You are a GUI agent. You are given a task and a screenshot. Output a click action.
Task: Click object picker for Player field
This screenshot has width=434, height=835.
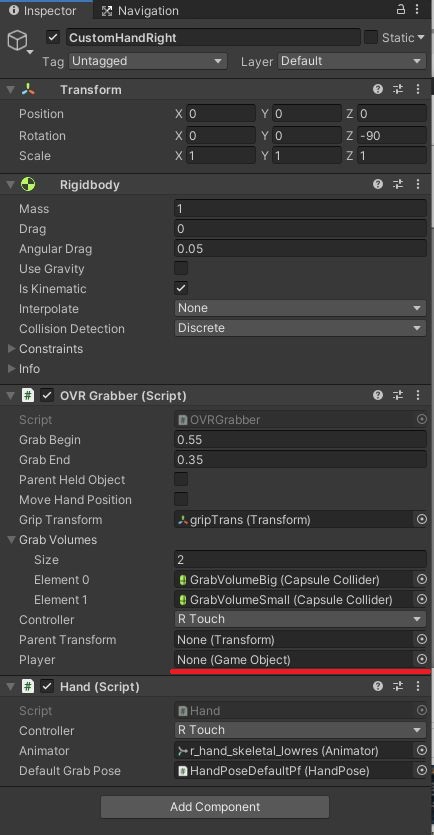(422, 659)
